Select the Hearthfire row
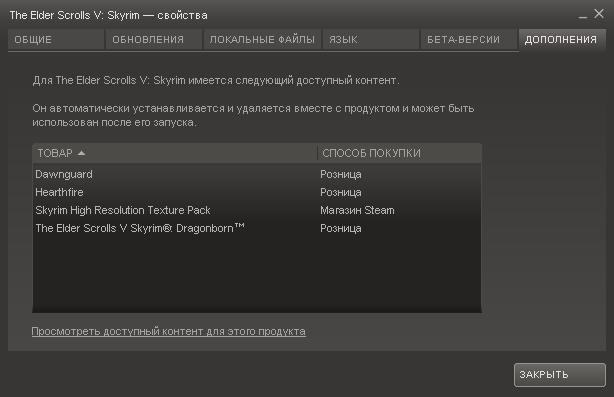The width and height of the screenshot is (614, 397). 257,192
